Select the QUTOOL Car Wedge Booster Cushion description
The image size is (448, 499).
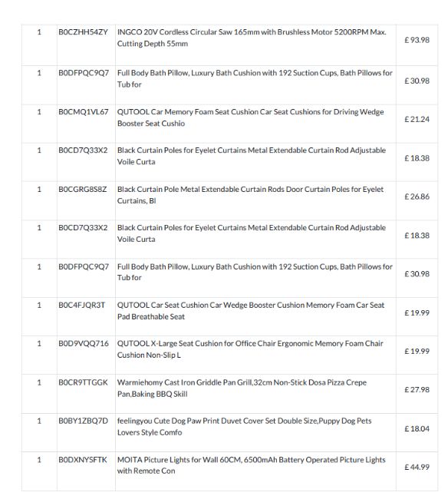click(251, 311)
